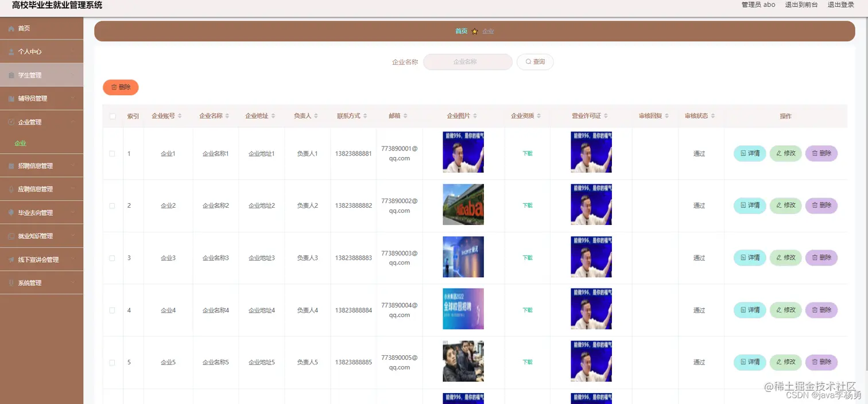Screen dimensions: 868x404
Task: Sort by the 企业地址 column sort arrows
Action: pyautogui.click(x=273, y=116)
